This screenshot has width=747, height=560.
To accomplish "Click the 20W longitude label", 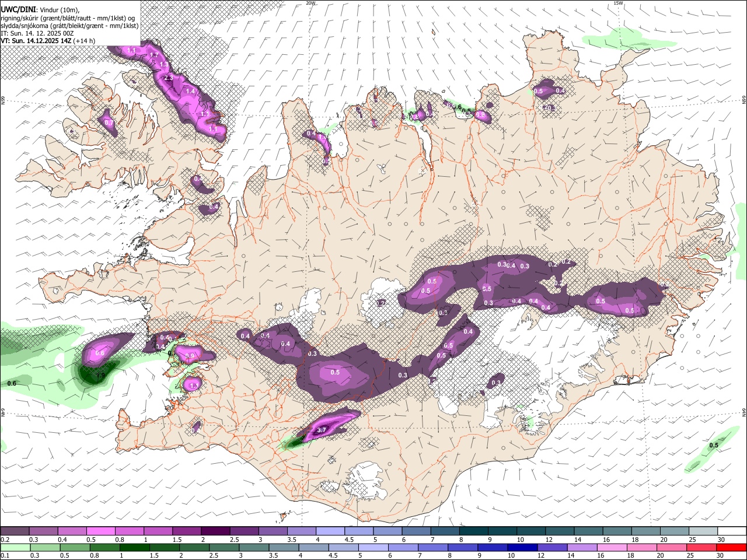I will 311,3.
